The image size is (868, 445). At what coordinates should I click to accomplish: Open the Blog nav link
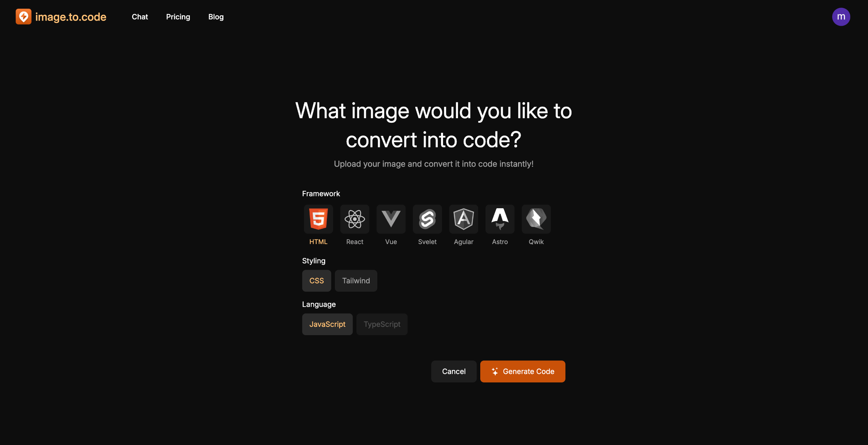216,17
